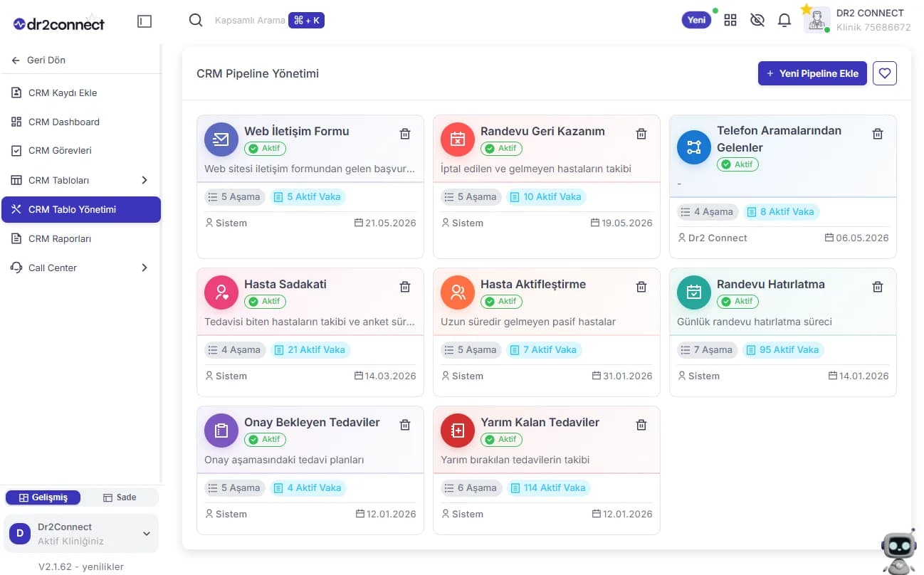
Task: Delete the Hasta Sadakati pipeline
Action: tap(405, 287)
